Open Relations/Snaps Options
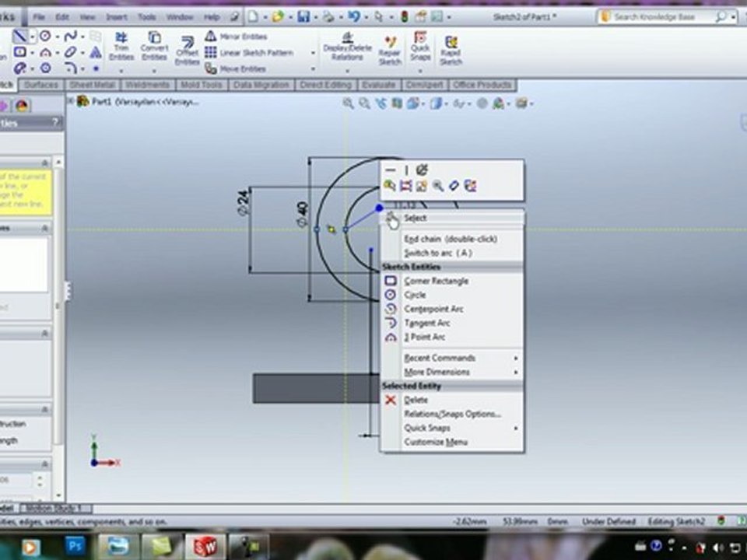This screenshot has width=747, height=560. 453,415
